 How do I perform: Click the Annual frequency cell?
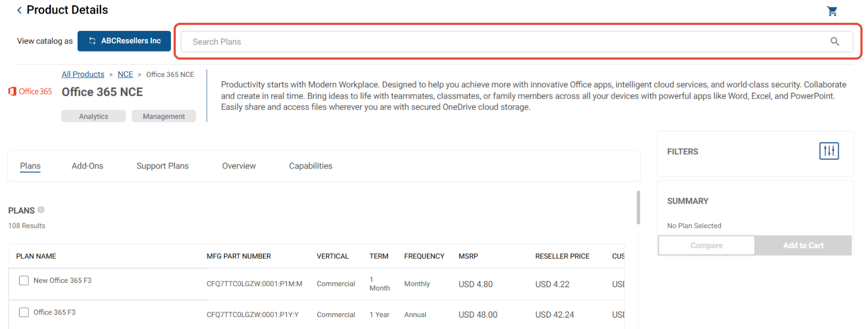pos(416,315)
